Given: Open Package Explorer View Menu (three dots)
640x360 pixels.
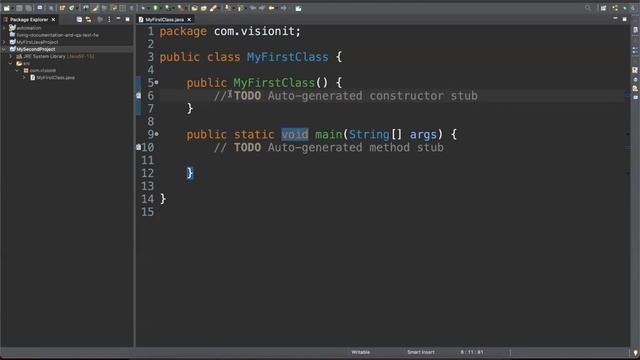Looking at the screenshot, I should [109, 19].
